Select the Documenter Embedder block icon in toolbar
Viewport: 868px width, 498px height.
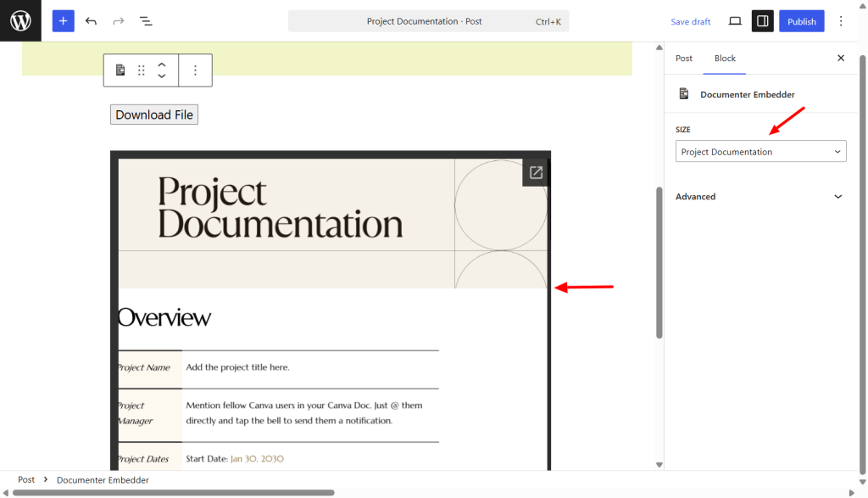click(x=120, y=70)
